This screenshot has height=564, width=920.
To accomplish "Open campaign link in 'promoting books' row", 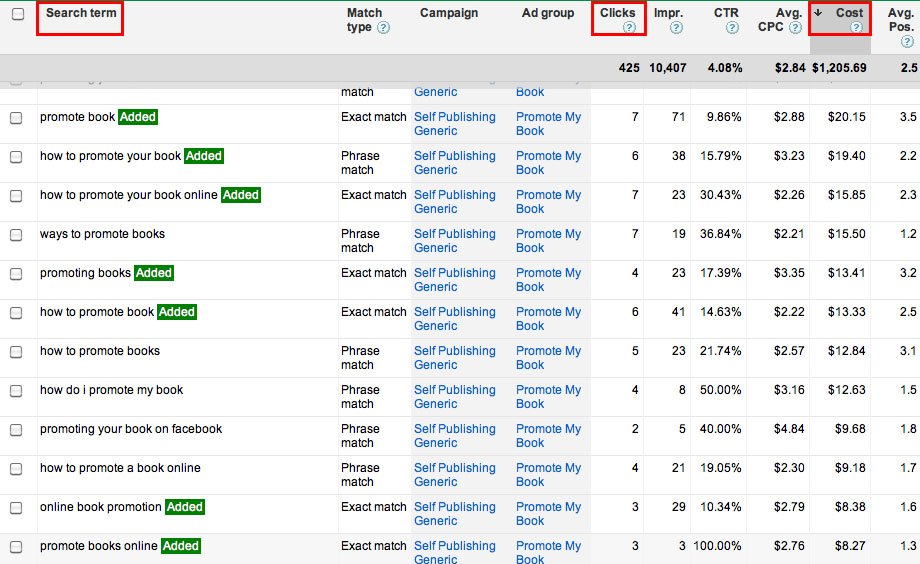I will pos(455,279).
